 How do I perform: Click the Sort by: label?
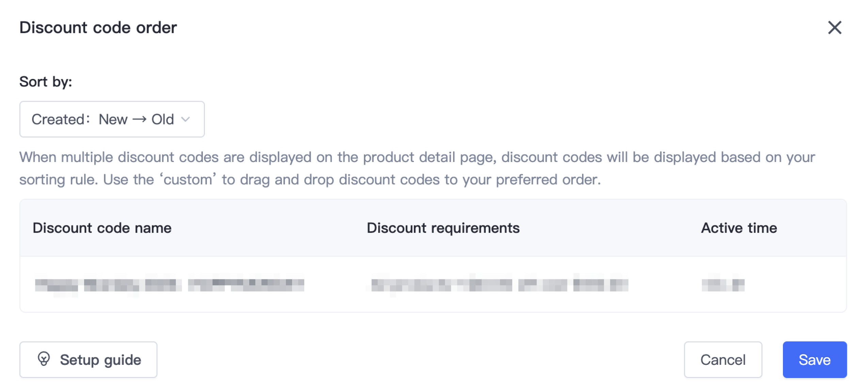pyautogui.click(x=46, y=82)
